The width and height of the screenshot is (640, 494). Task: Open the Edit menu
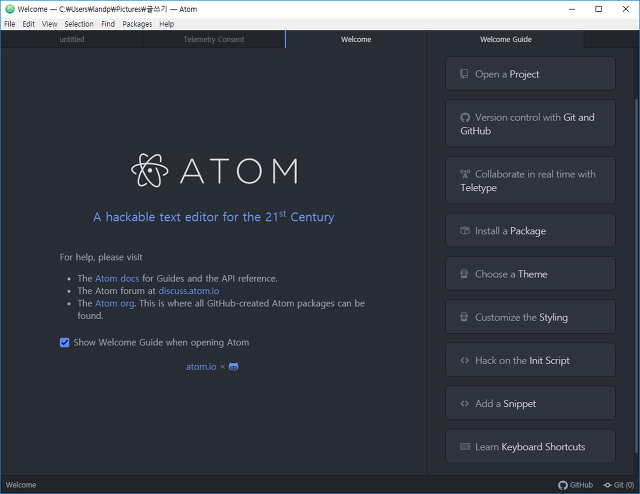(x=29, y=24)
